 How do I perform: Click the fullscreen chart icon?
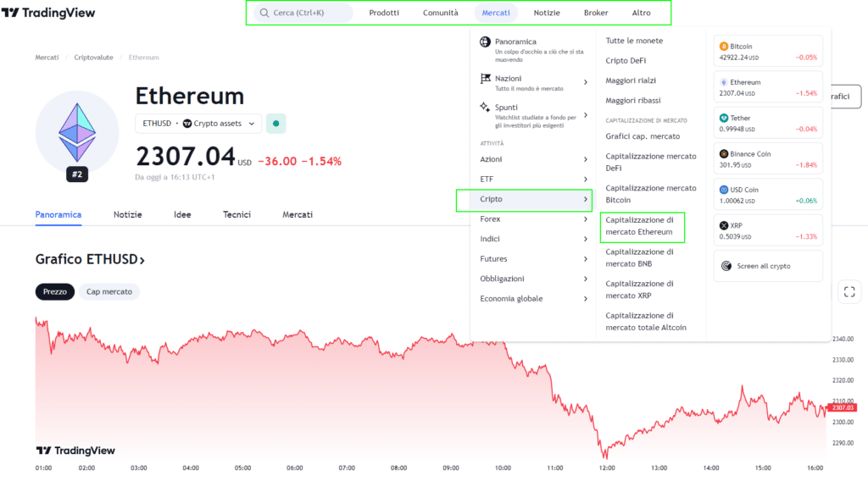pyautogui.click(x=849, y=292)
